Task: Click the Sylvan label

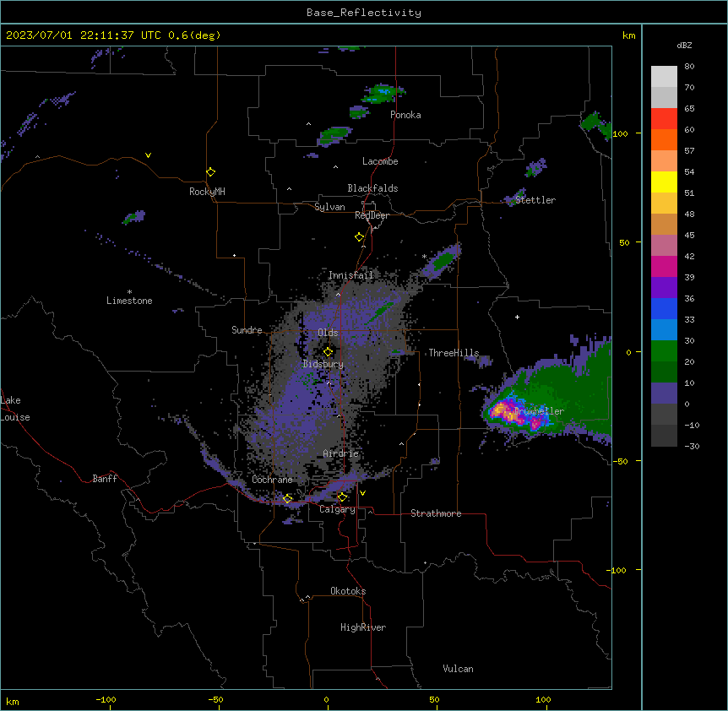Action: click(329, 207)
